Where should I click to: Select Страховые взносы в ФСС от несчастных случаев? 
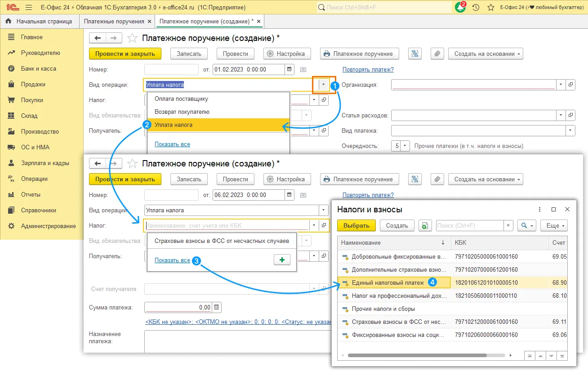222,241
